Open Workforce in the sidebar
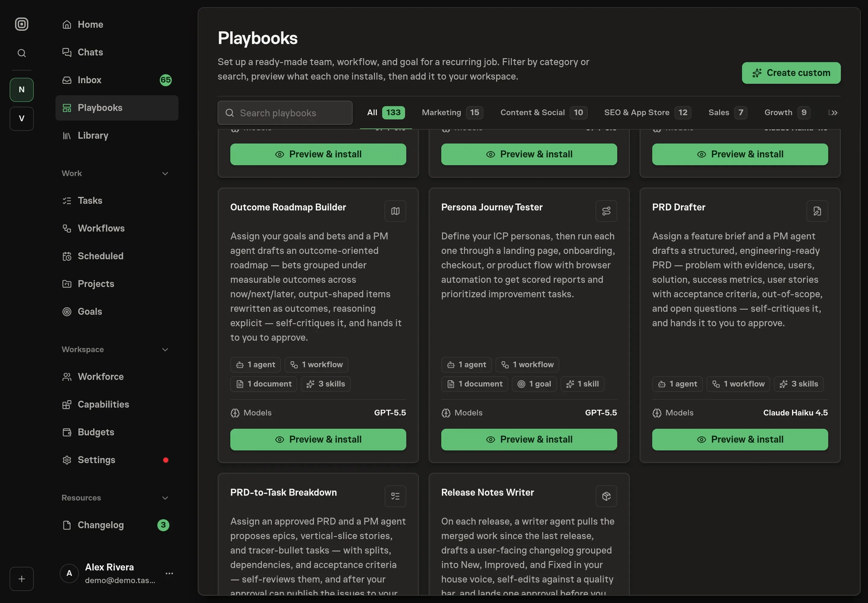Viewport: 868px width, 603px height. [117, 377]
